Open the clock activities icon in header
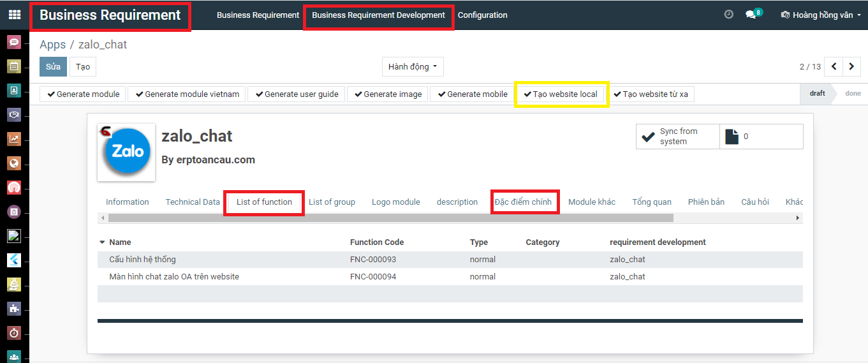868x363 pixels. pyautogui.click(x=729, y=14)
